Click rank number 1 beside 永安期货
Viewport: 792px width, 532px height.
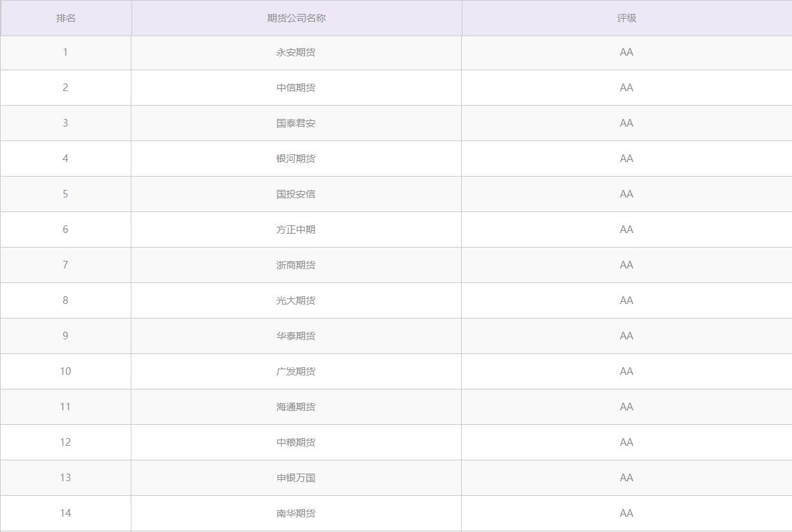[65, 52]
